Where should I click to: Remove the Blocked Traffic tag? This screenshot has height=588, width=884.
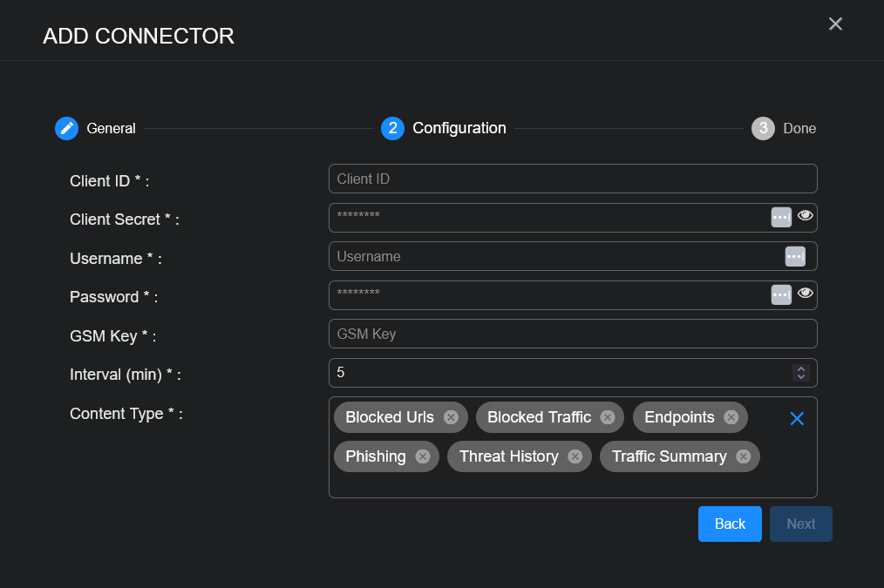(x=608, y=417)
